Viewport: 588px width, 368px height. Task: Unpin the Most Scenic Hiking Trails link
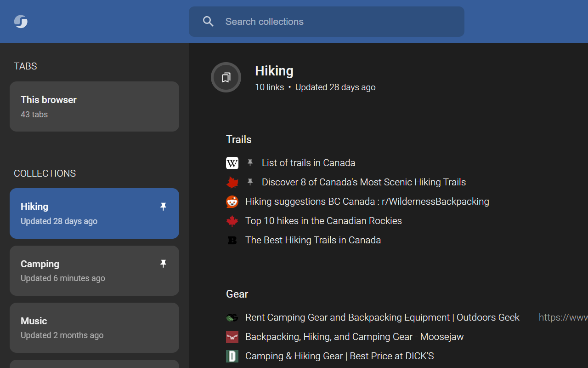[x=250, y=182]
